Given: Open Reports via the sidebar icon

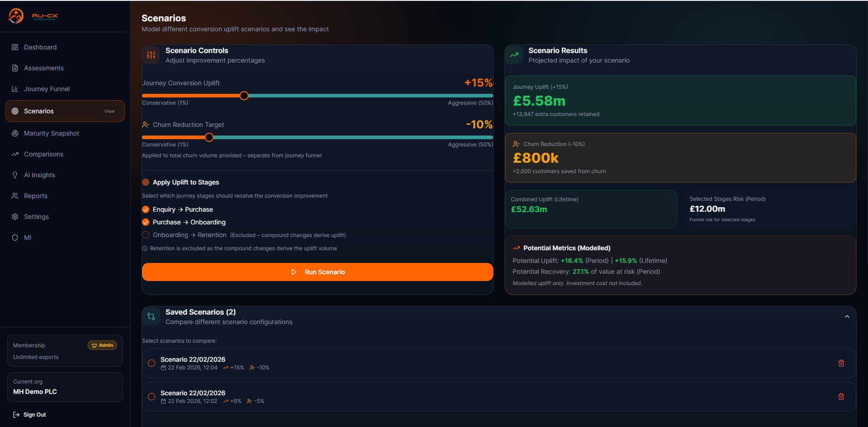Looking at the screenshot, I should click(x=15, y=195).
